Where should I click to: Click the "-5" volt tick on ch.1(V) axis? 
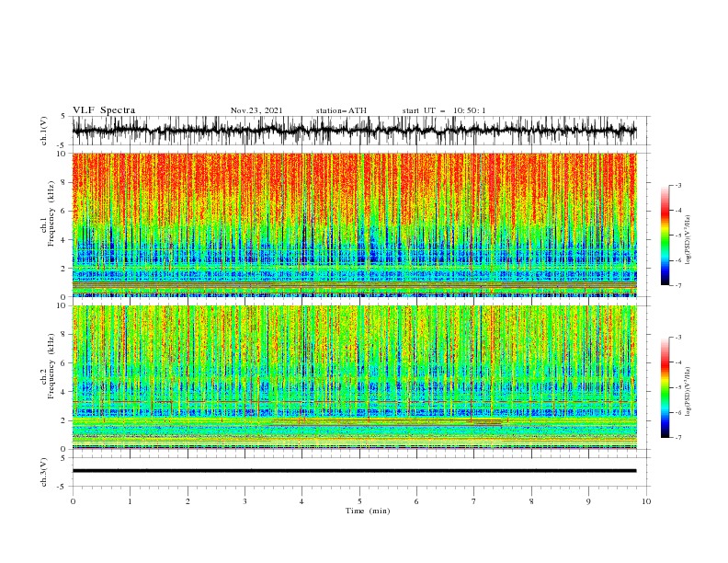(62, 145)
